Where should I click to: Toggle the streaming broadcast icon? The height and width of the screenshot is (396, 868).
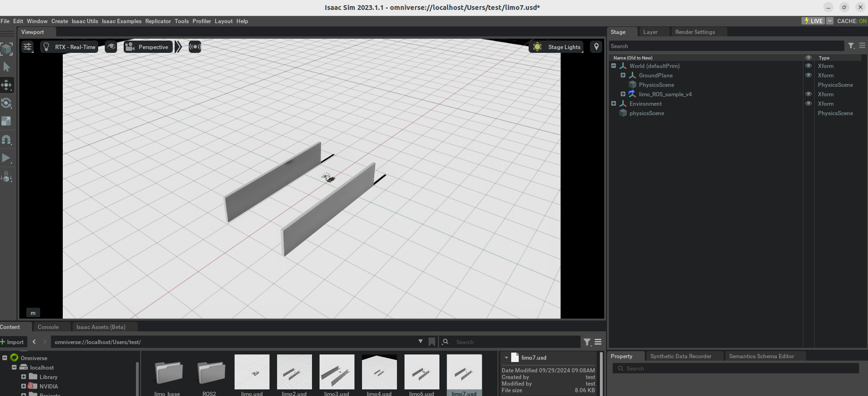pos(195,47)
